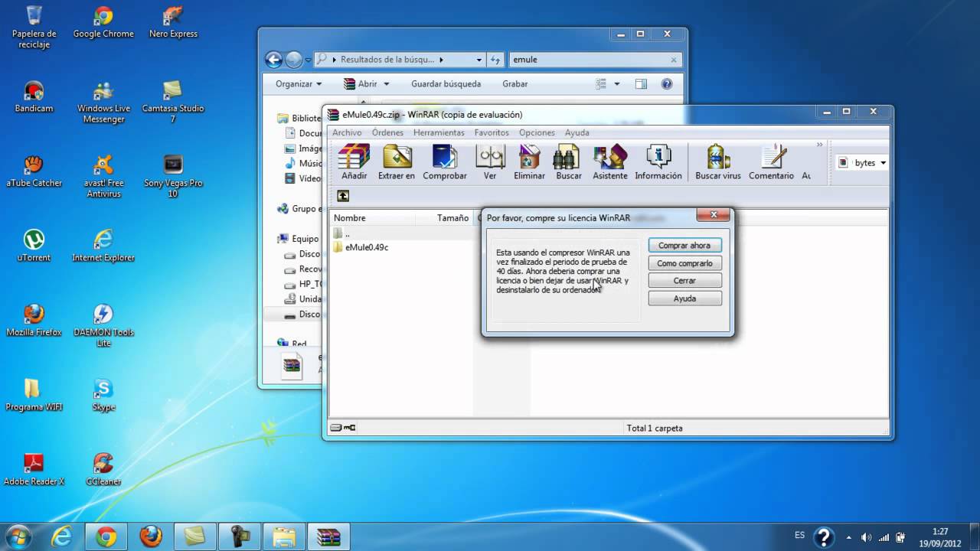
Task: Click the Comentario toolbar icon
Action: click(x=771, y=162)
